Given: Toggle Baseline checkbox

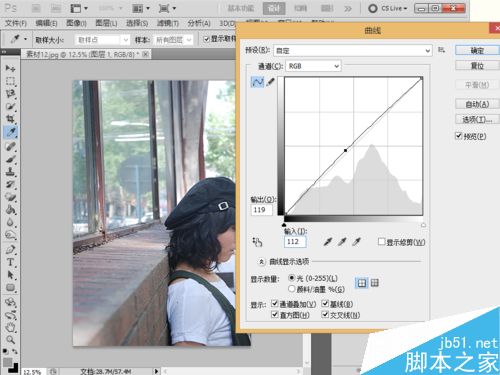Looking at the screenshot, I should coord(325,303).
